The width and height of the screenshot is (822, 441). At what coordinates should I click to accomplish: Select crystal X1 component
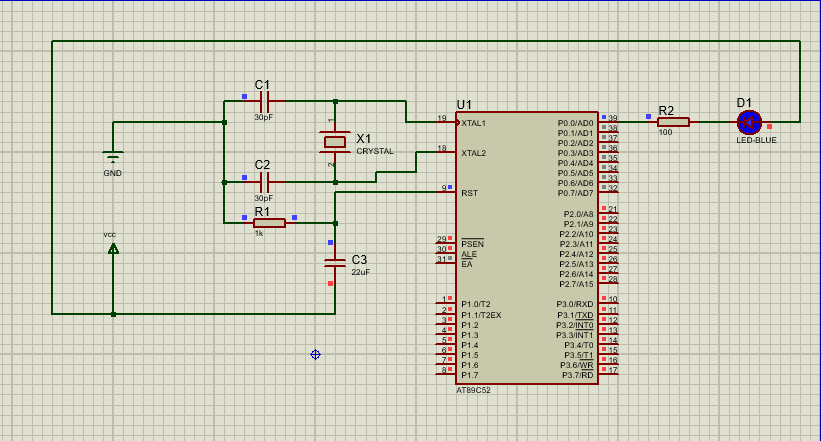click(334, 142)
